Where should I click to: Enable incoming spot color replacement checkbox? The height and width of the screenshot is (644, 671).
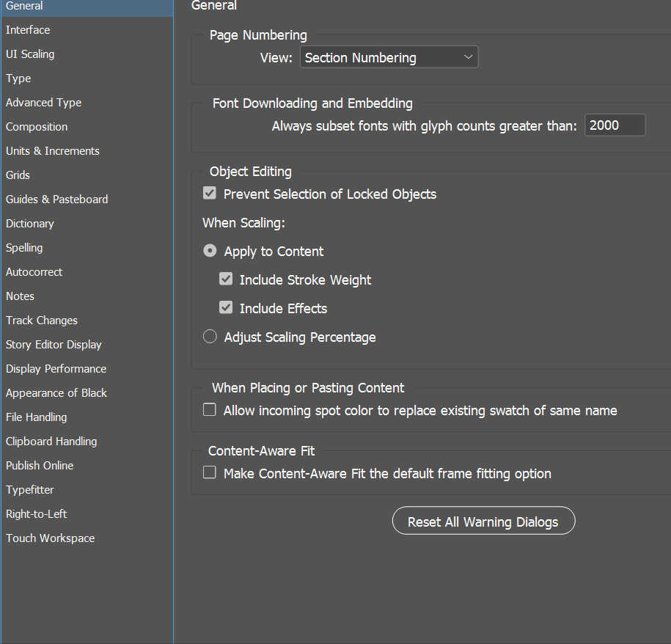click(x=210, y=410)
